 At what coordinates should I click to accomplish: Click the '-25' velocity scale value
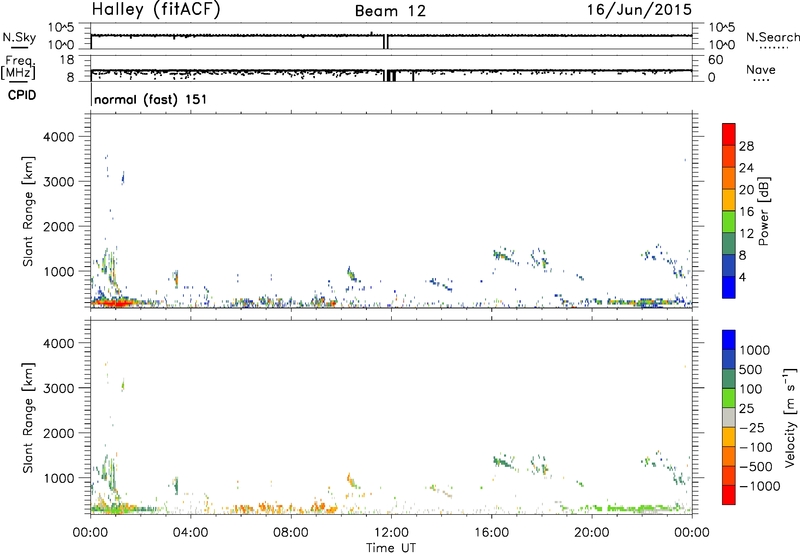tap(752, 428)
